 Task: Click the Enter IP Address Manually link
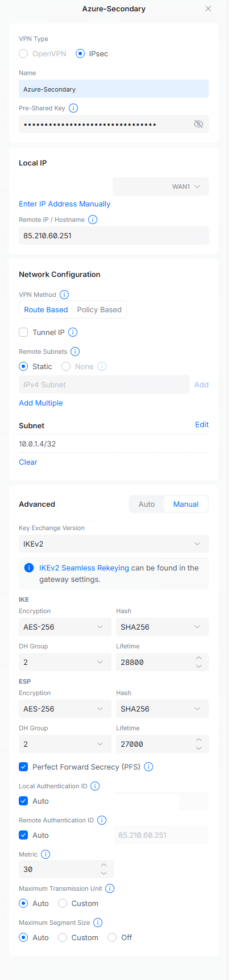point(65,204)
